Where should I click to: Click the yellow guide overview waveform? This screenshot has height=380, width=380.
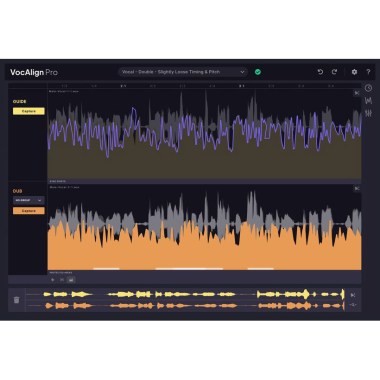pos(193,294)
